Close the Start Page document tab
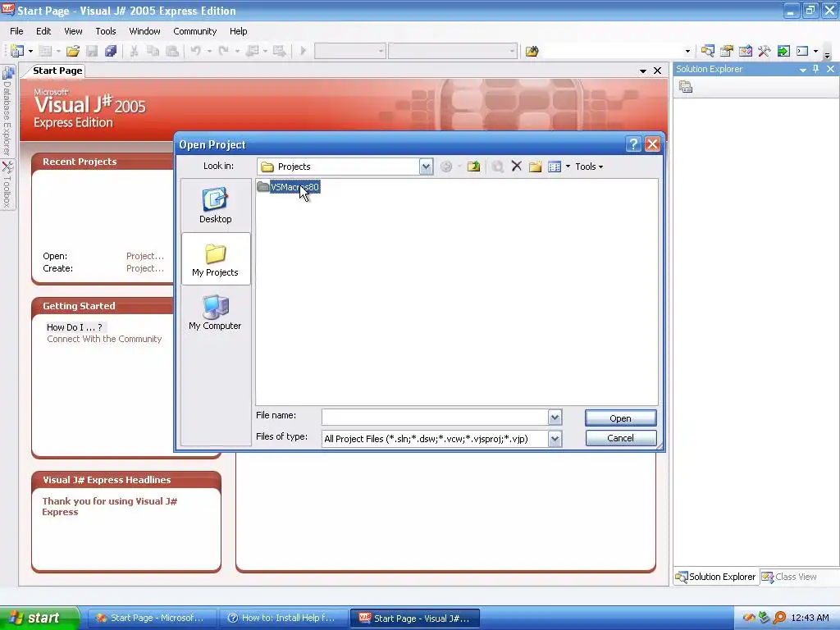Screen dimensions: 840x630 click(x=657, y=71)
